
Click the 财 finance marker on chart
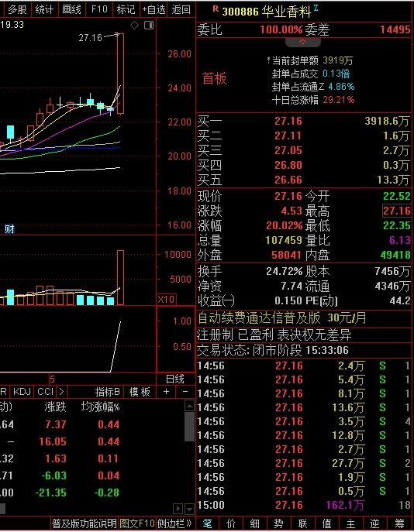coord(9,229)
